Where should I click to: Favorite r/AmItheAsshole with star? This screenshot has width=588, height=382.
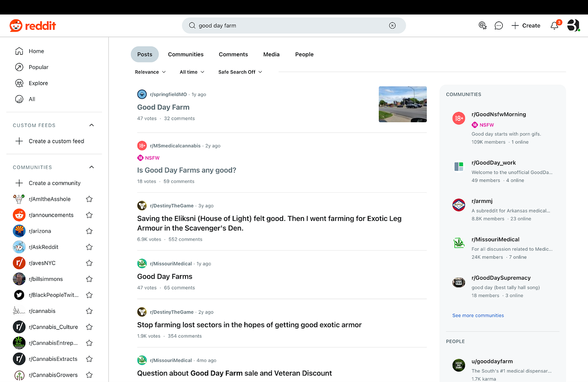pyautogui.click(x=89, y=199)
